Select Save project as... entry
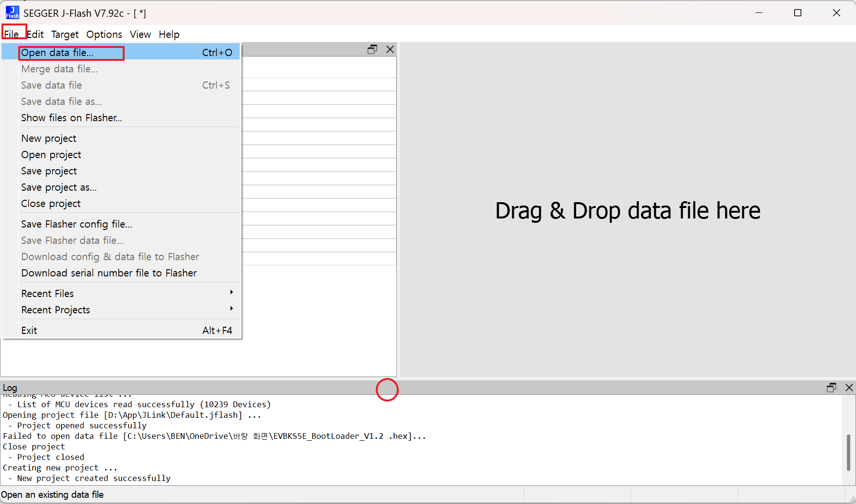856x504 pixels. (59, 187)
